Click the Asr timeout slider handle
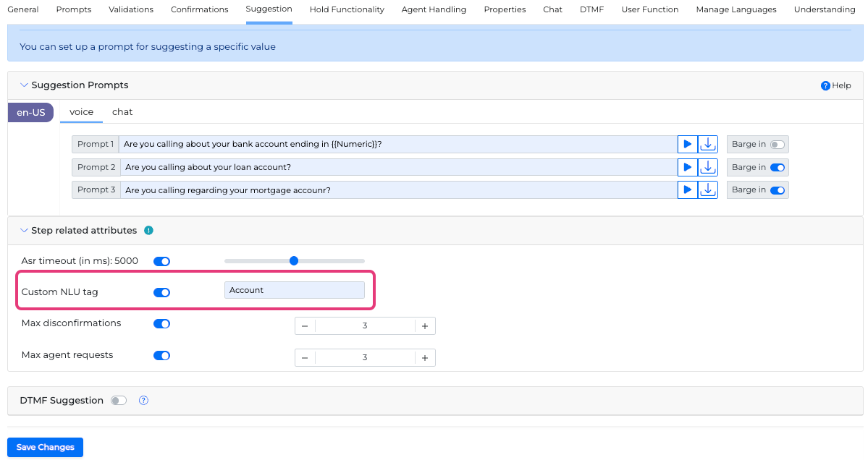Viewport: 868px width, 460px height. [x=294, y=260]
